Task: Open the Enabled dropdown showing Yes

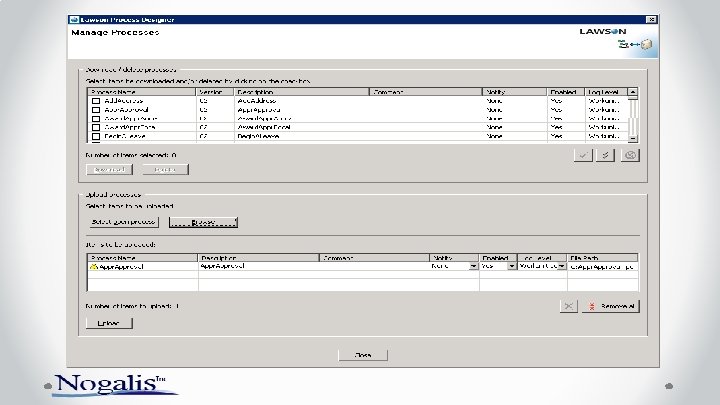Action: tap(512, 266)
